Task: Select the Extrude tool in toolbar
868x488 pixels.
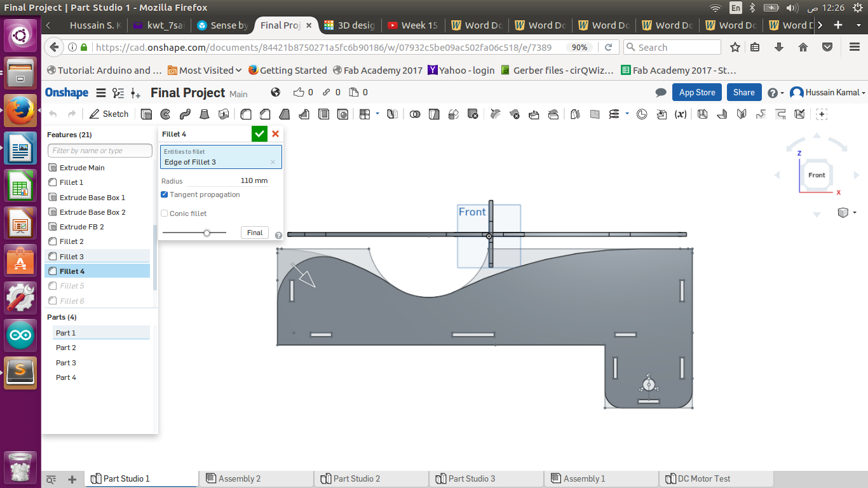Action: (x=146, y=114)
